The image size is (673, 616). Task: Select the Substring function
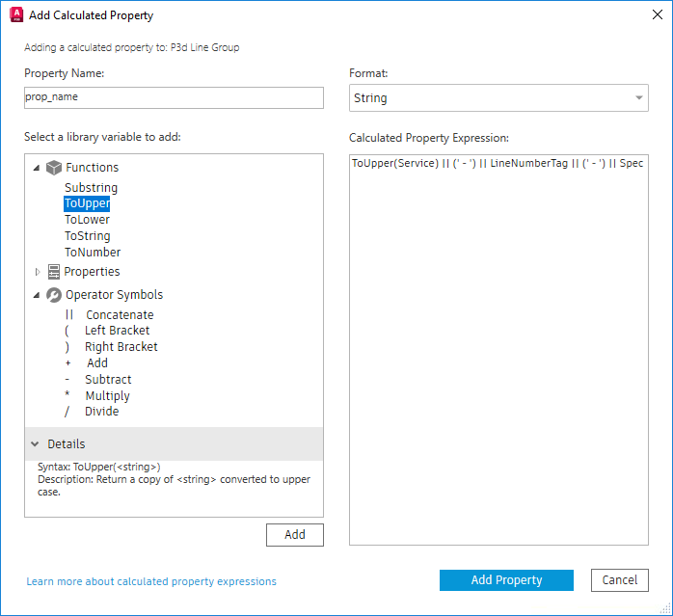click(91, 188)
